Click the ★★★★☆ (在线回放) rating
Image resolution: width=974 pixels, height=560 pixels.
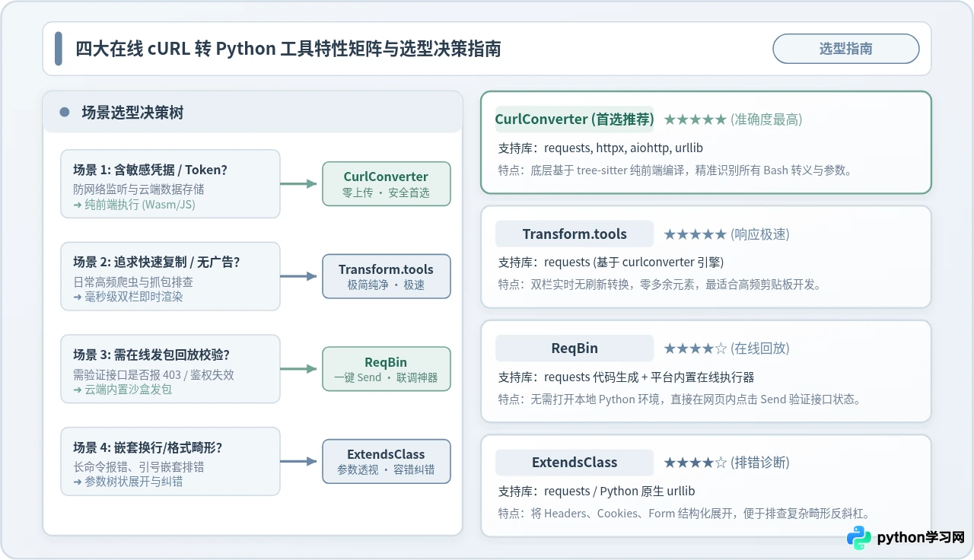(x=727, y=348)
